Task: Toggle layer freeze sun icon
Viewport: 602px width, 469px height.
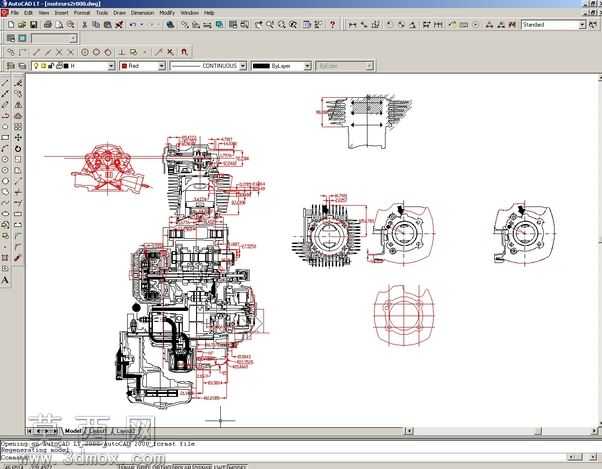Action: tap(43, 66)
